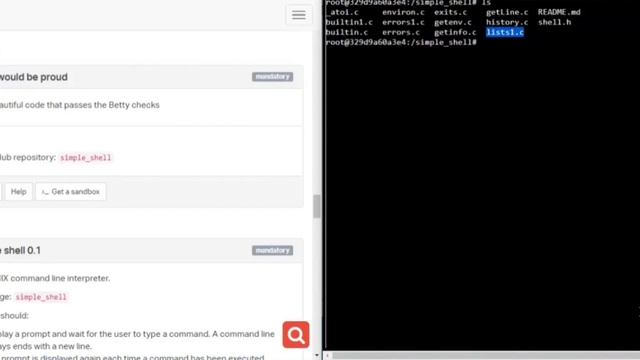The width and height of the screenshot is (640, 360).
Task: Click shell.h in terminal listing
Action: coord(554,22)
